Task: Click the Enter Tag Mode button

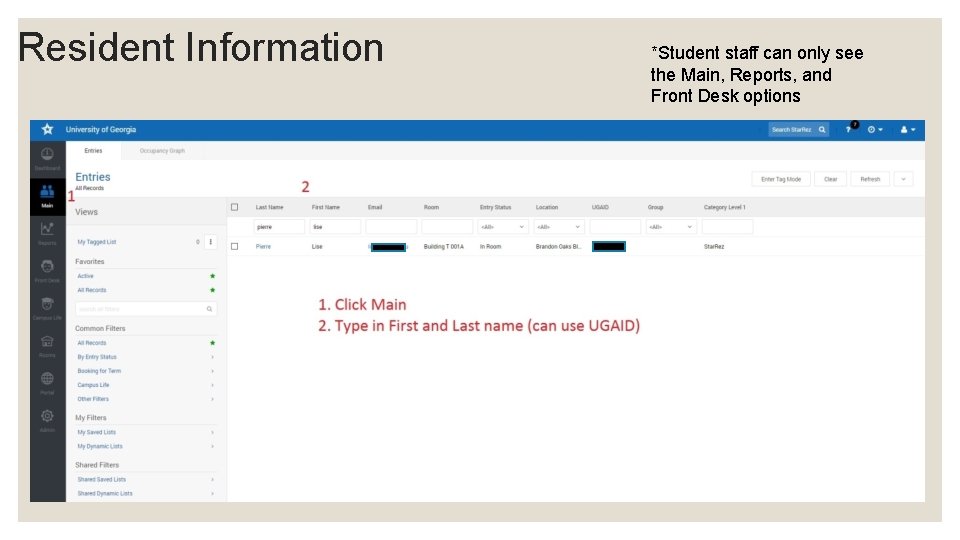Action: click(x=781, y=179)
